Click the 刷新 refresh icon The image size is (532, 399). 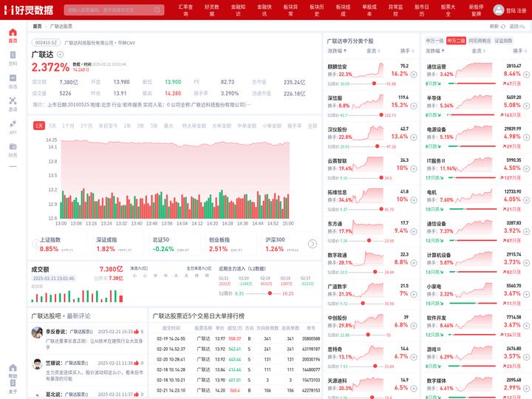(x=503, y=26)
